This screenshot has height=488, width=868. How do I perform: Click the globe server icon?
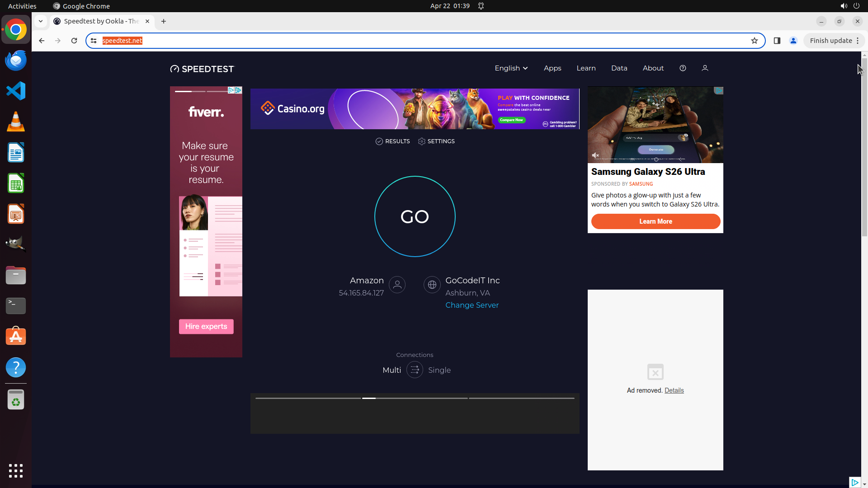(x=432, y=285)
